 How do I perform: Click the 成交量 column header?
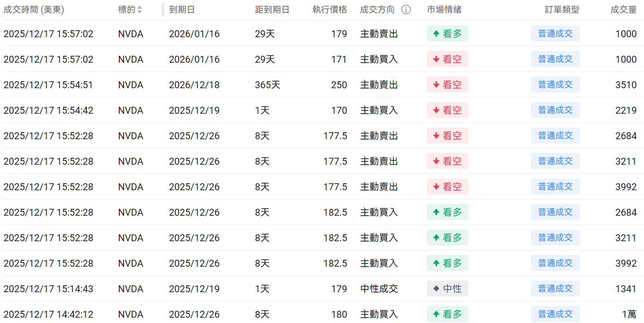click(623, 10)
